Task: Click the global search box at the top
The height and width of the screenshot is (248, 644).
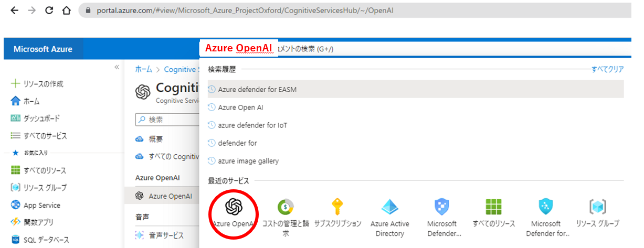Action: click(415, 49)
